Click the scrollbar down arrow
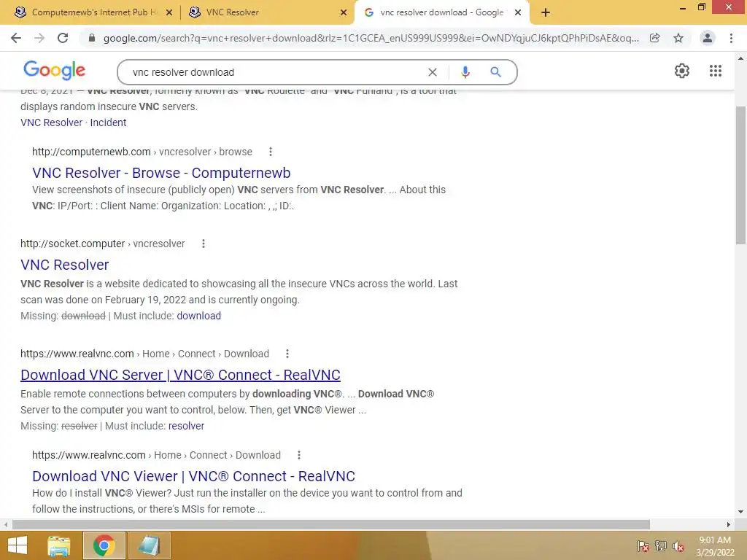 point(740,513)
